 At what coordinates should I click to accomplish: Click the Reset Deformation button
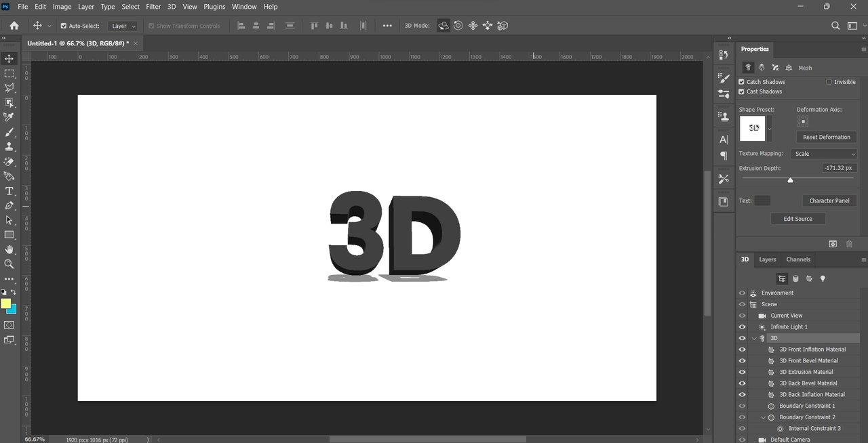pos(827,137)
